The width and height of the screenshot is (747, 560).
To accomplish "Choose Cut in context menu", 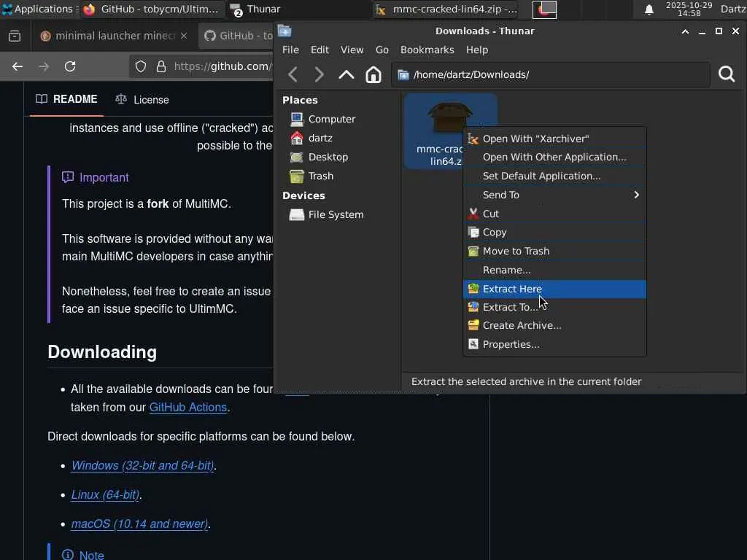I will pos(554,214).
